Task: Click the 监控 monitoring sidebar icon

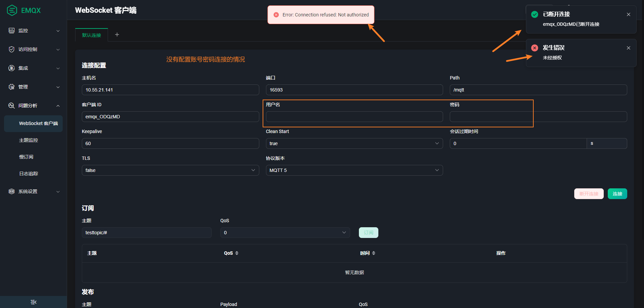Action: [x=11, y=30]
